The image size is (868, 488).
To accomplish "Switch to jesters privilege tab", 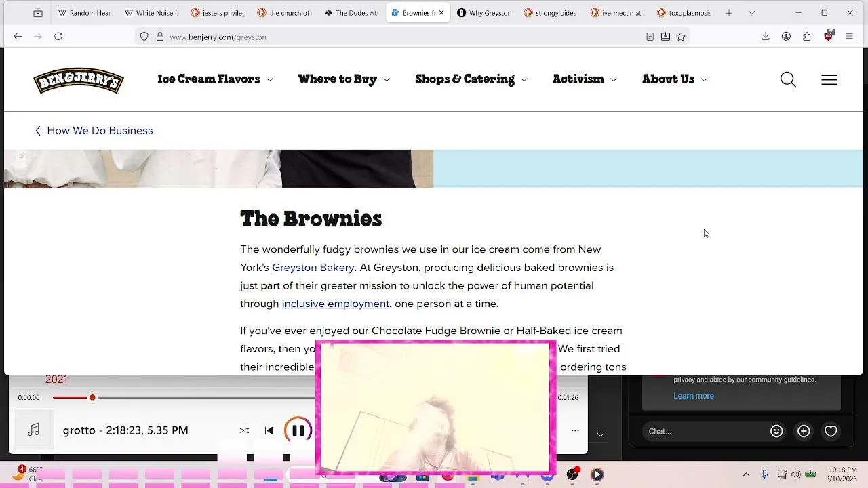I will coord(218,13).
